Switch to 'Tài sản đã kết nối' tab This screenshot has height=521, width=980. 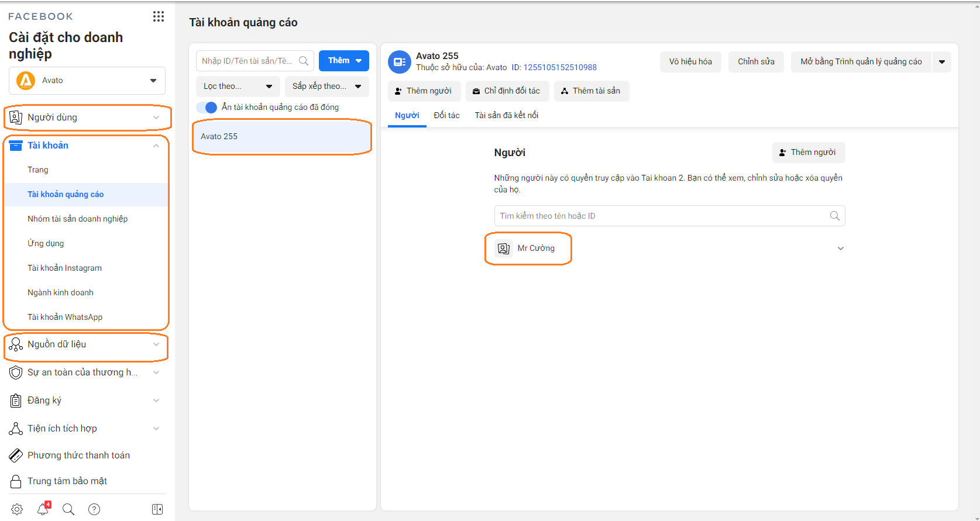[x=506, y=116]
